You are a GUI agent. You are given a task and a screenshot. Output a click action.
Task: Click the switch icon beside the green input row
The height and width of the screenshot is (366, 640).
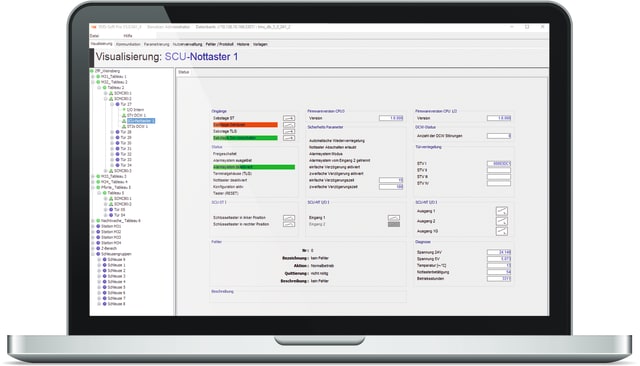pyautogui.click(x=289, y=138)
